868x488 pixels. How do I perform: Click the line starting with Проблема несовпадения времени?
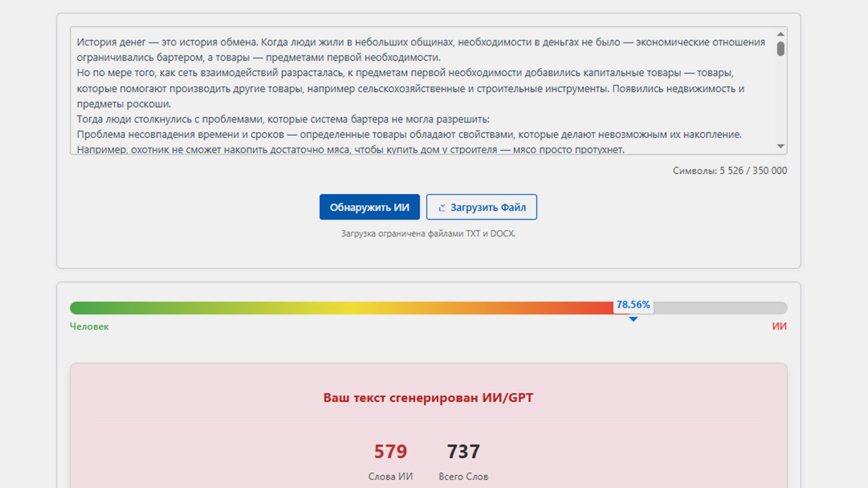pos(409,134)
